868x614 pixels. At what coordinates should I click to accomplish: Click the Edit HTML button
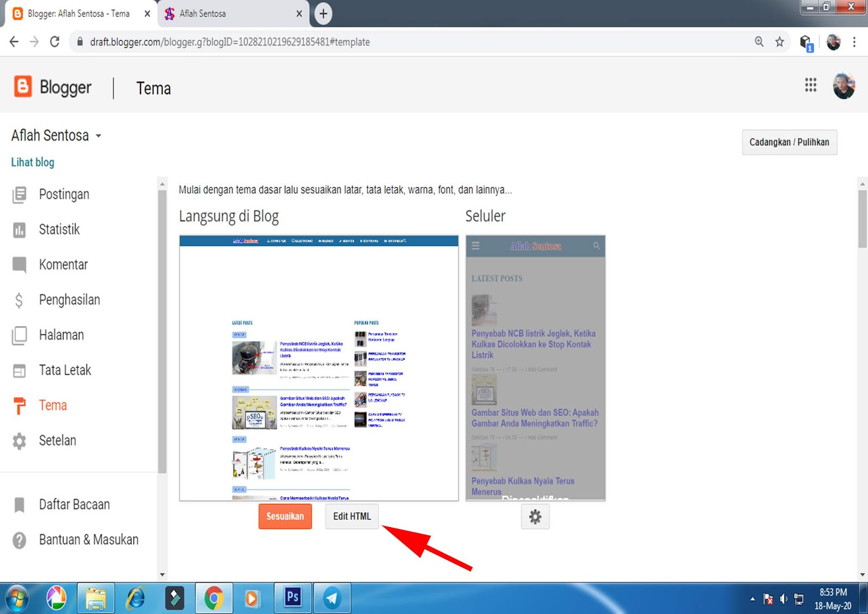[x=352, y=516]
